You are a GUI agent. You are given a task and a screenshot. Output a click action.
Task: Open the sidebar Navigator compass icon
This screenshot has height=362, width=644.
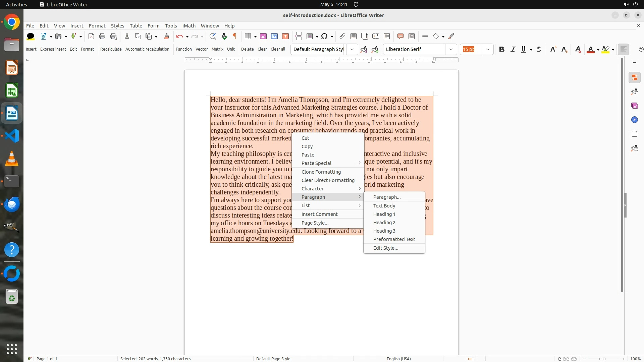[x=634, y=120]
